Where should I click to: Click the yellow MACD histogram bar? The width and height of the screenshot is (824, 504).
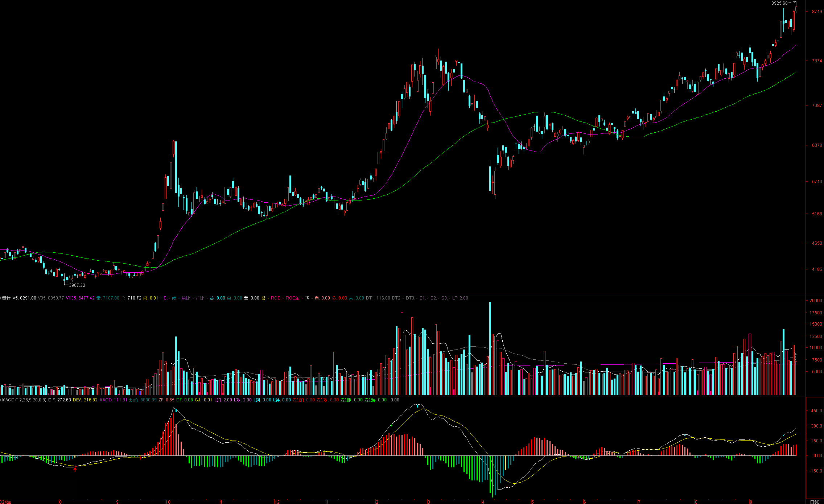tap(506, 462)
